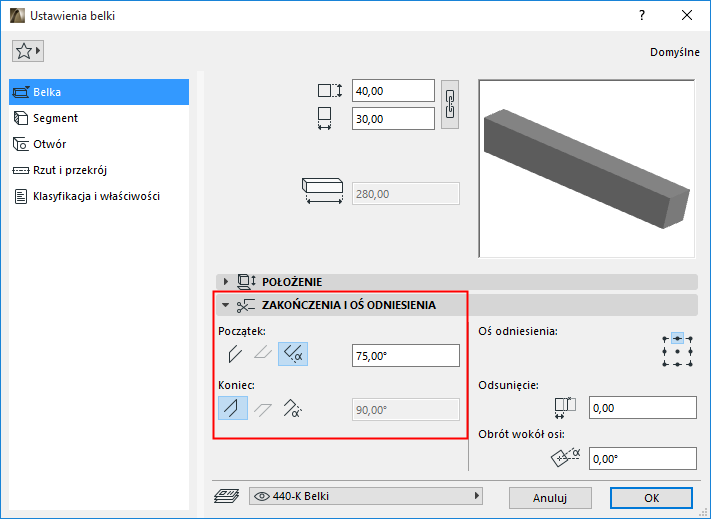
Task: Open the Otwór settings page
Action: coord(99,144)
